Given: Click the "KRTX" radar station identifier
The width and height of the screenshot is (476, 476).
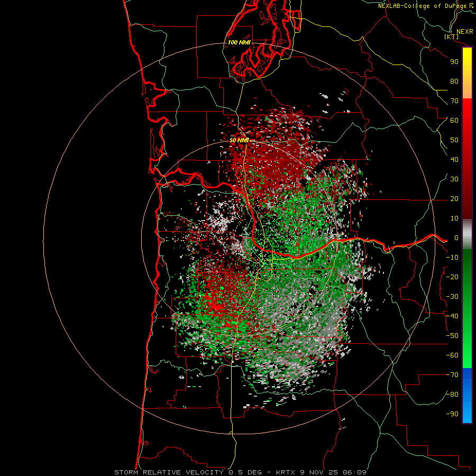Looking at the screenshot, I should pyautogui.click(x=286, y=472).
